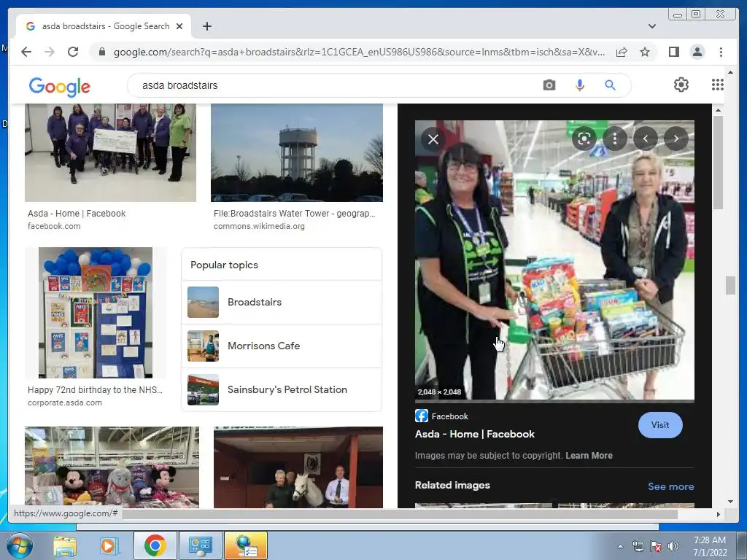This screenshot has width=747, height=560.
Task: Click corporate.asda.com source text
Action: click(65, 402)
